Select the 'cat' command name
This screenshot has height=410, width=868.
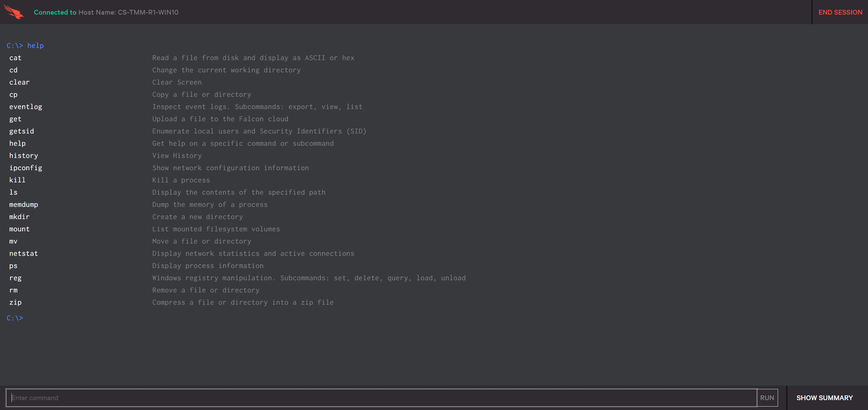(x=15, y=58)
